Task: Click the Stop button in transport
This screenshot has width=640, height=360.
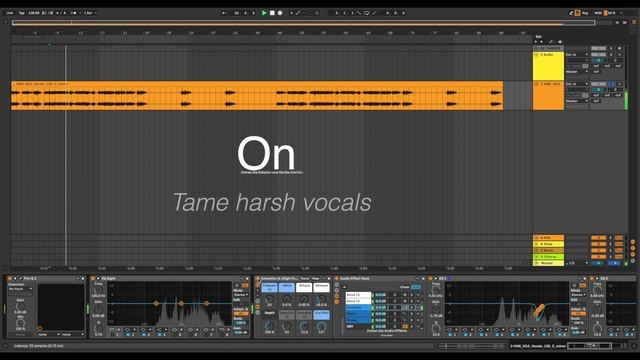Action: 272,13
